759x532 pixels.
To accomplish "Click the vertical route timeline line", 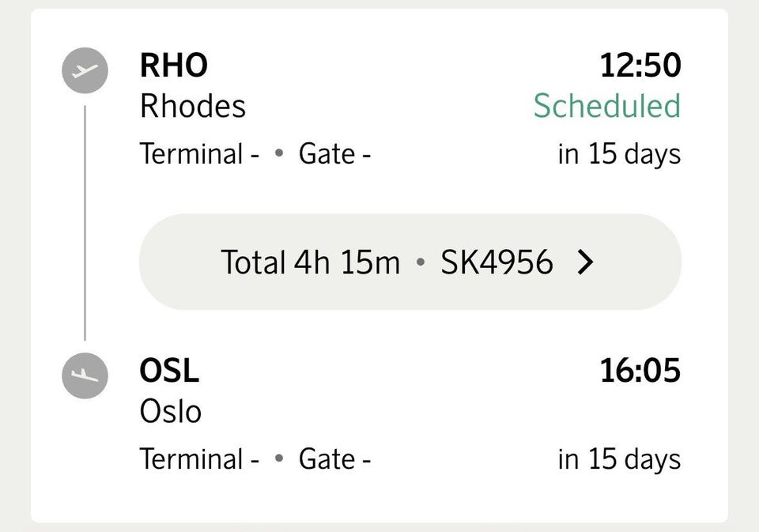I will (x=85, y=223).
